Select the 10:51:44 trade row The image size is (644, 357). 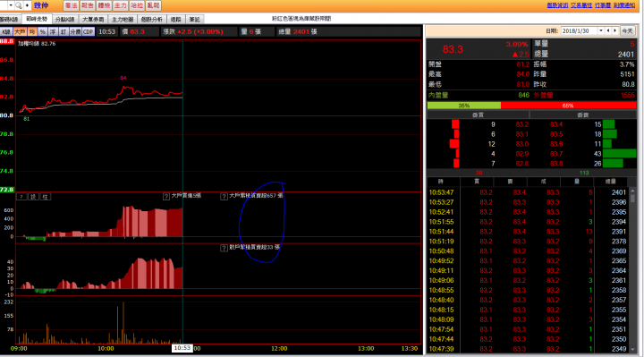[x=529, y=232]
